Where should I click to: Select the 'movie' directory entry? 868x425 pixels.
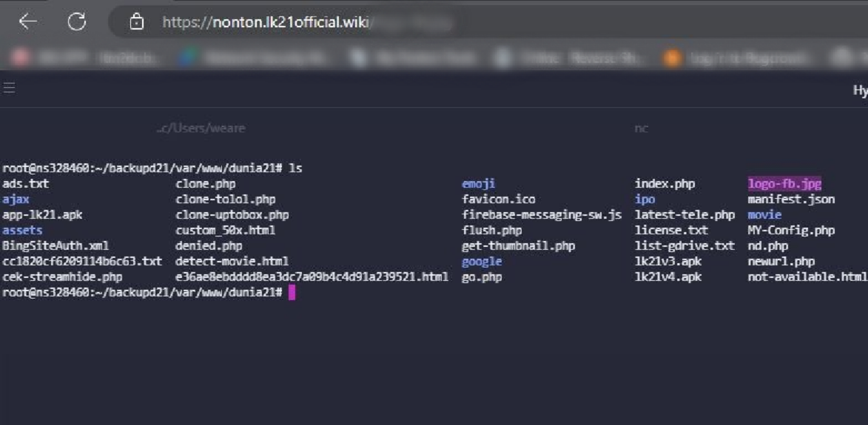(x=764, y=215)
